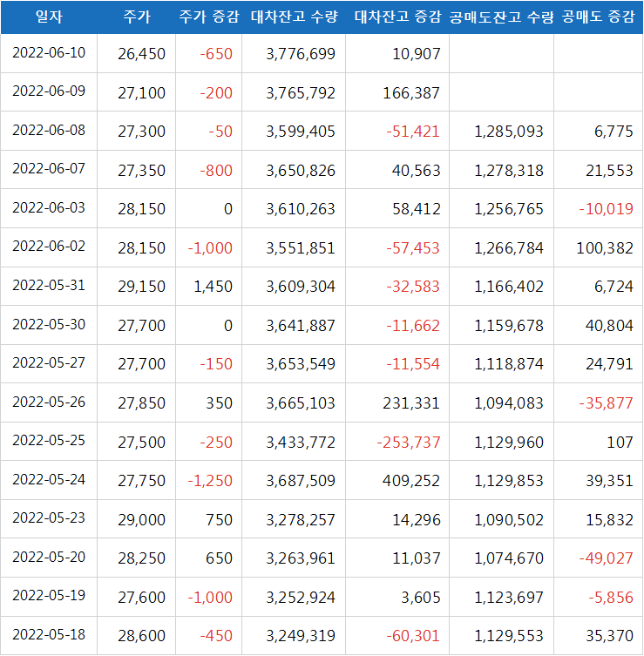
Task: Click loan change value -253,737
Action: (409, 443)
